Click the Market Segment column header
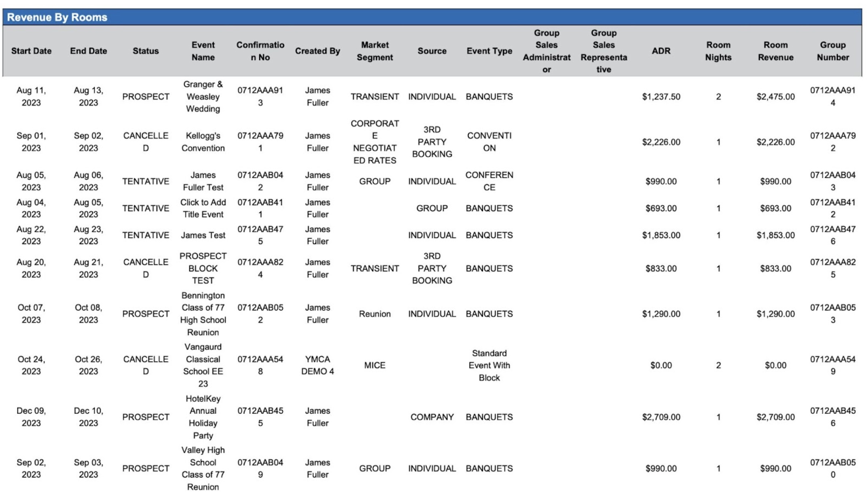 coord(375,51)
